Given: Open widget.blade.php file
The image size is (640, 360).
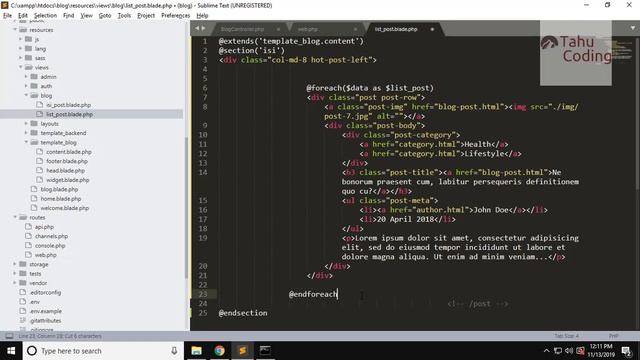Looking at the screenshot, I should click(67, 180).
